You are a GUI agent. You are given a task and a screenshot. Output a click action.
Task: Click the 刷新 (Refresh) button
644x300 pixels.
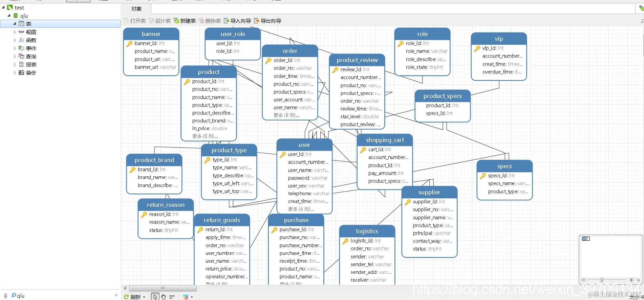click(132, 297)
